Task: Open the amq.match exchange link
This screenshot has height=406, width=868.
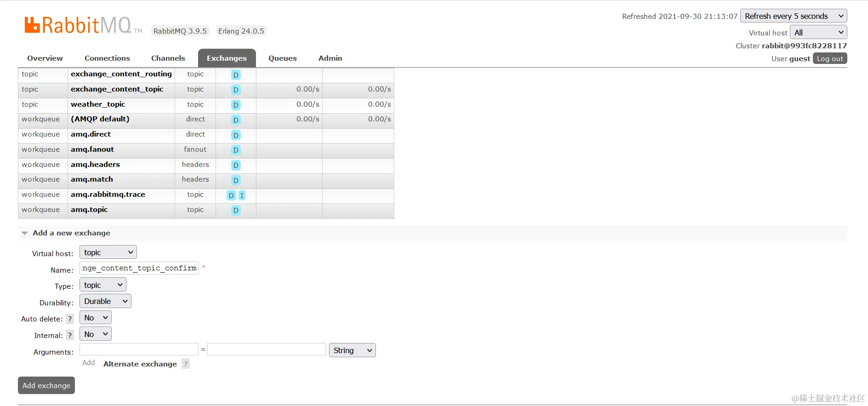Action: 92,179
